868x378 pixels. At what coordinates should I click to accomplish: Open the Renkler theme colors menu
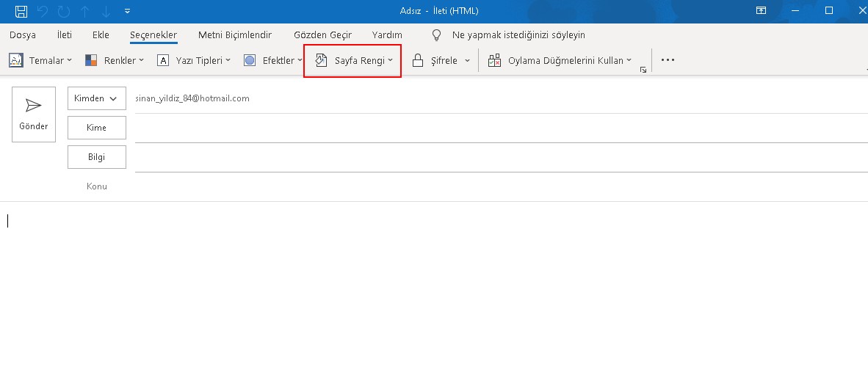point(114,61)
